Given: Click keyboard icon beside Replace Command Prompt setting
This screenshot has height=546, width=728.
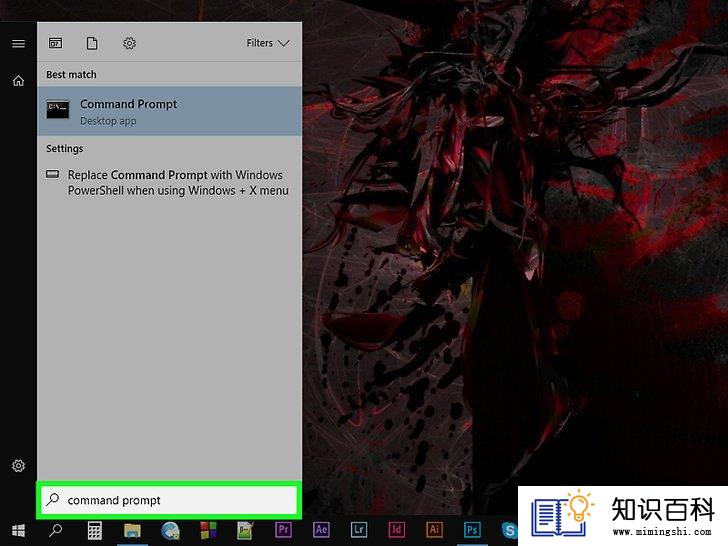Looking at the screenshot, I should [x=52, y=174].
